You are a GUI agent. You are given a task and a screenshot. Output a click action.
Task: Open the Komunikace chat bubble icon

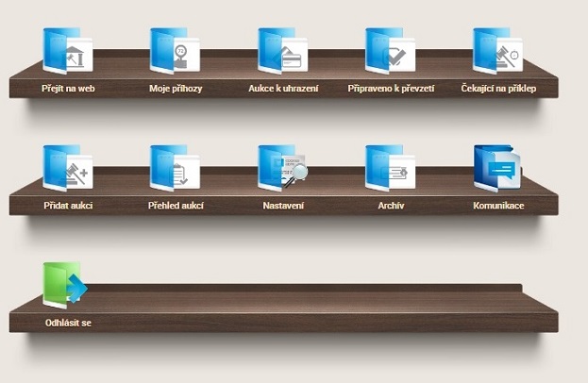[496, 167]
